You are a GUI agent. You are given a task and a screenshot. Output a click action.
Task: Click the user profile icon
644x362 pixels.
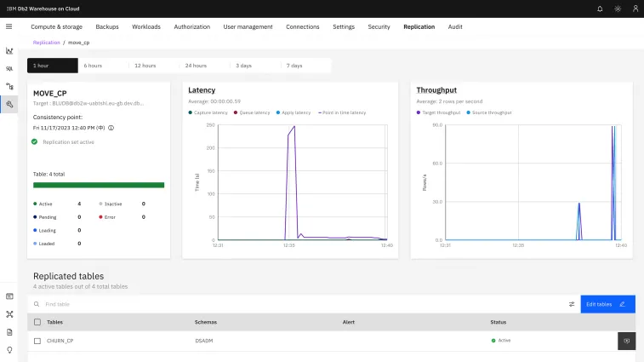[x=635, y=9]
